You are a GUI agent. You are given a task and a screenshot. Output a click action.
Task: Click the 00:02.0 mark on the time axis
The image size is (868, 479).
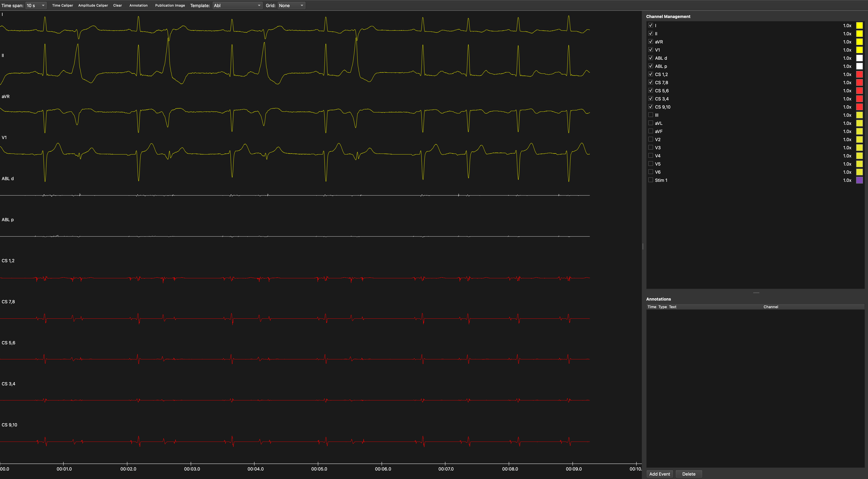[128, 469]
